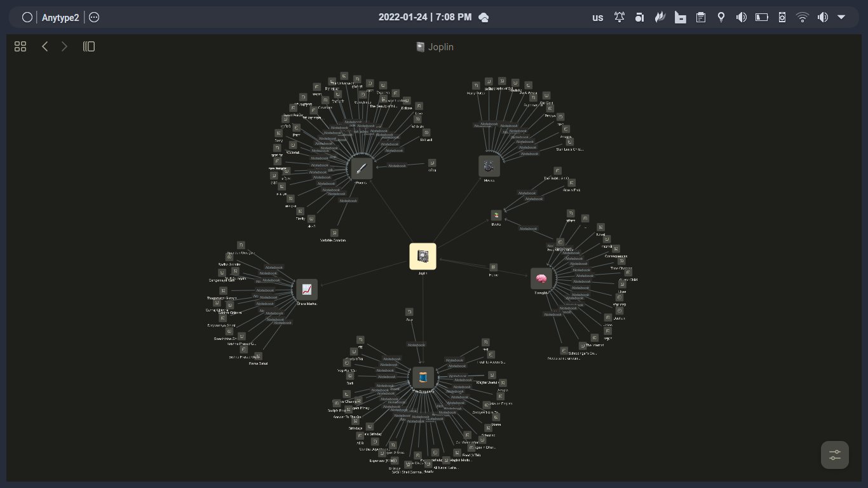Select the thread spool node

tap(423, 377)
